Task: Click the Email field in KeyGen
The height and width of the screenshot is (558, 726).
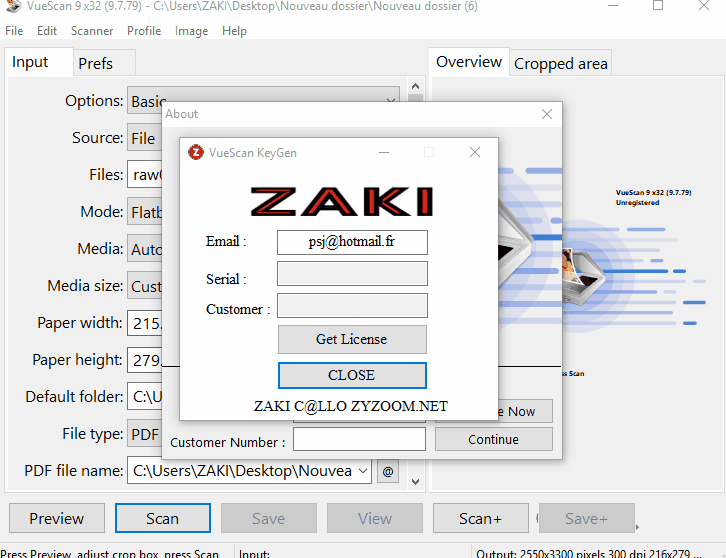Action: click(352, 242)
